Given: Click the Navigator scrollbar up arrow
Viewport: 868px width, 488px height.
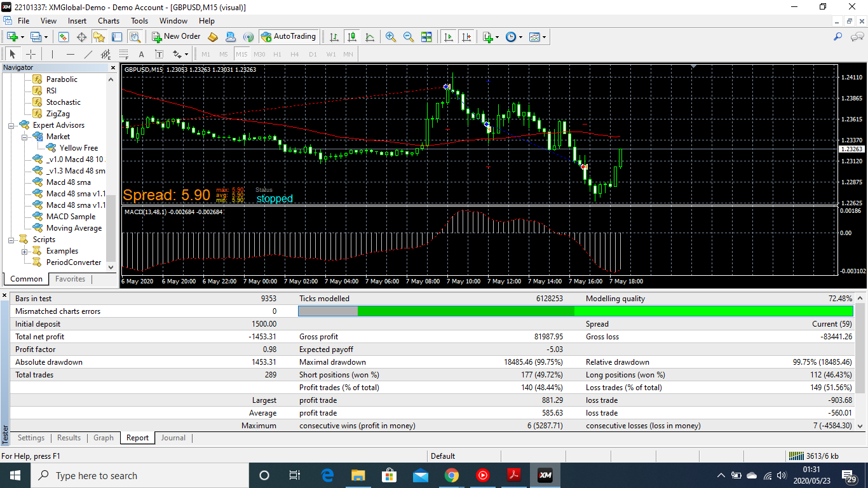Looking at the screenshot, I should pos(111,79).
